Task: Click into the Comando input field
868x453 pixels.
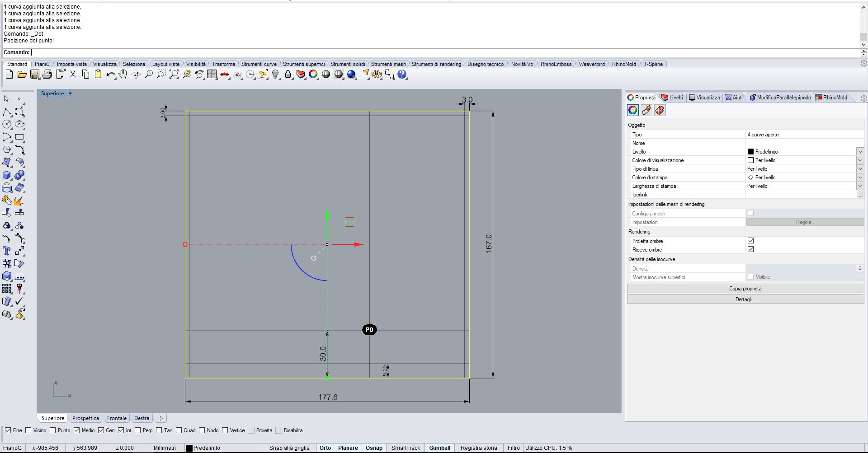Action: pos(445,52)
